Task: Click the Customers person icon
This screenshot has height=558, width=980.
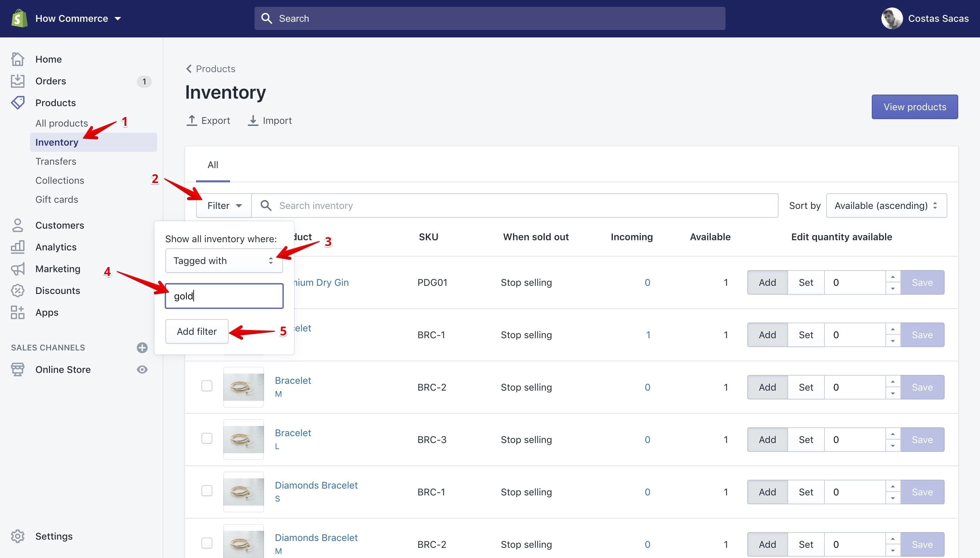Action: click(18, 225)
